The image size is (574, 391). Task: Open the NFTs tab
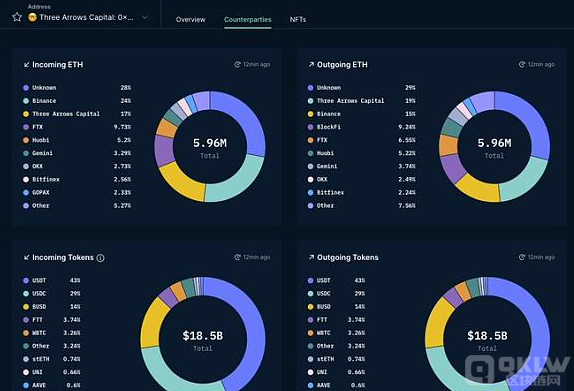click(298, 19)
